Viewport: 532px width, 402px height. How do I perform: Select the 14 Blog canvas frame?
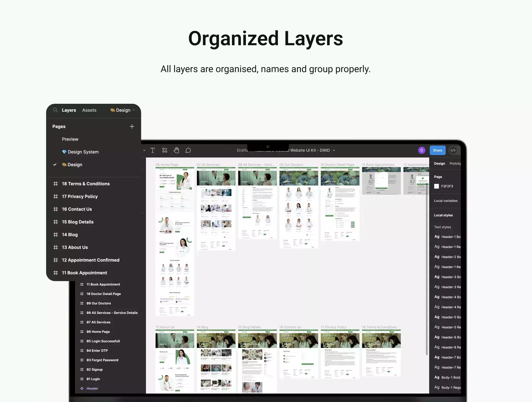pos(216,361)
